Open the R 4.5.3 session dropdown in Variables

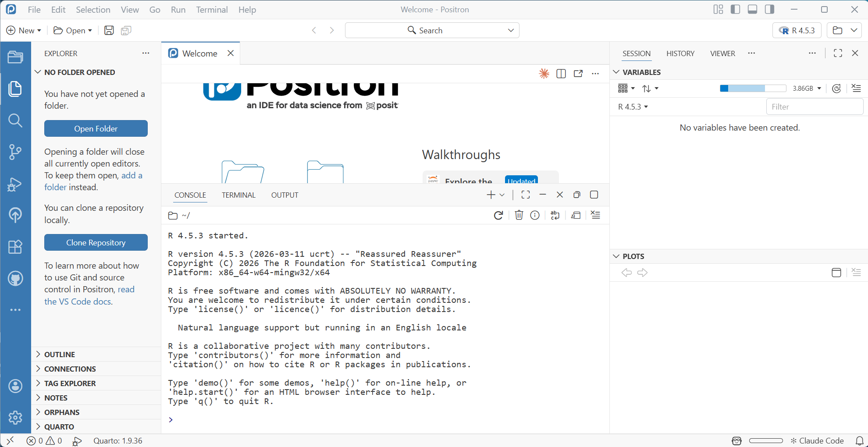coord(633,107)
